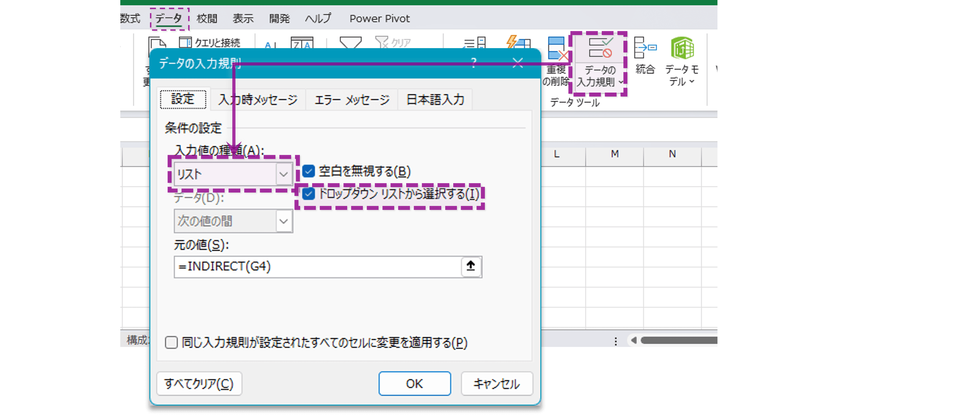Uncheck 空白を無視する option

tap(308, 171)
